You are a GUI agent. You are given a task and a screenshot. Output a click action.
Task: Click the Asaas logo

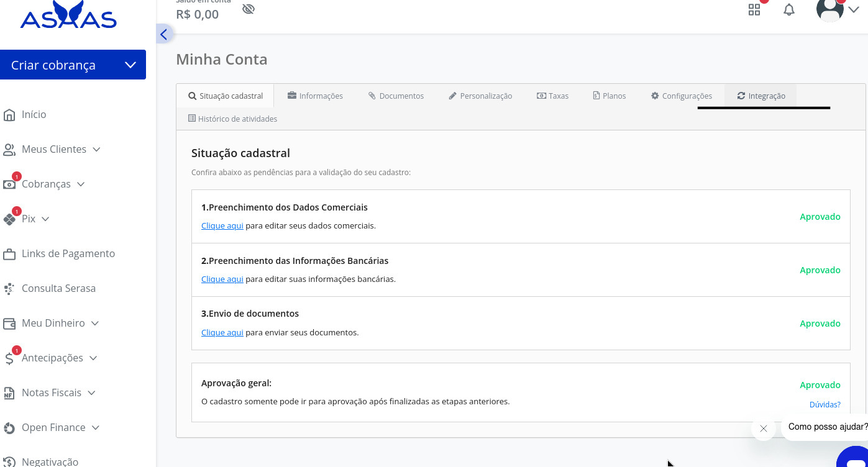68,16
